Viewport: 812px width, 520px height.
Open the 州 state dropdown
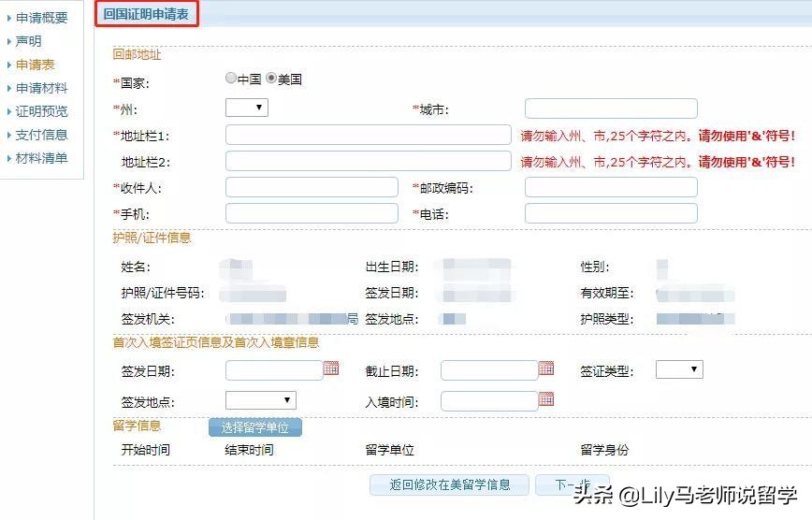[247, 108]
